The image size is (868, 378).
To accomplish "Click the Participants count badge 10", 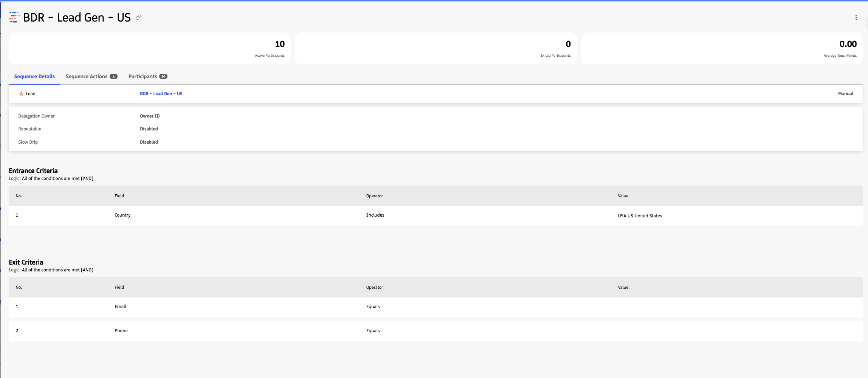I will 163,76.
